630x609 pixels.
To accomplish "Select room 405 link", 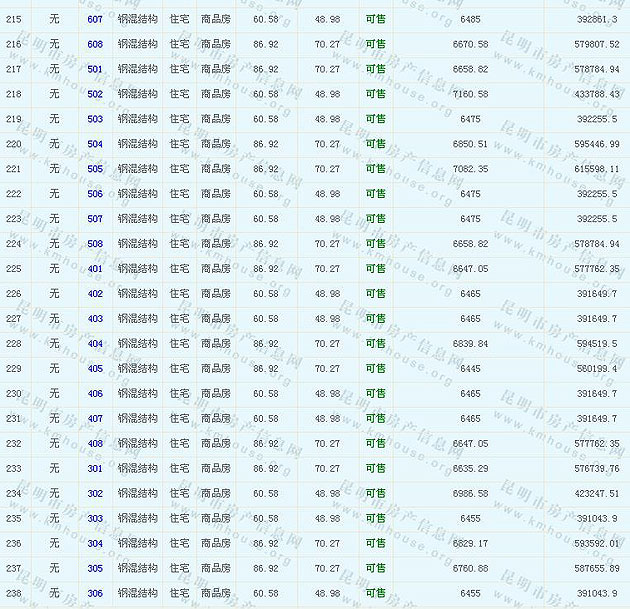I will [x=95, y=369].
